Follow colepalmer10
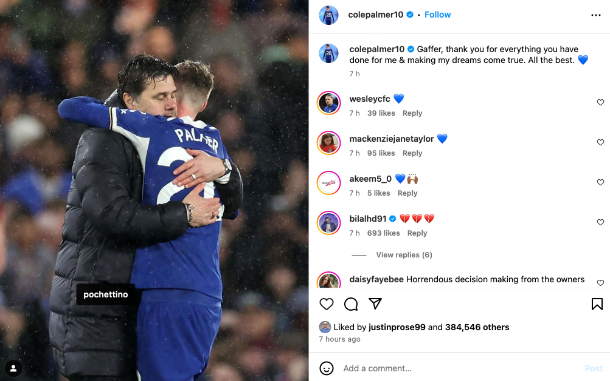 tap(437, 15)
